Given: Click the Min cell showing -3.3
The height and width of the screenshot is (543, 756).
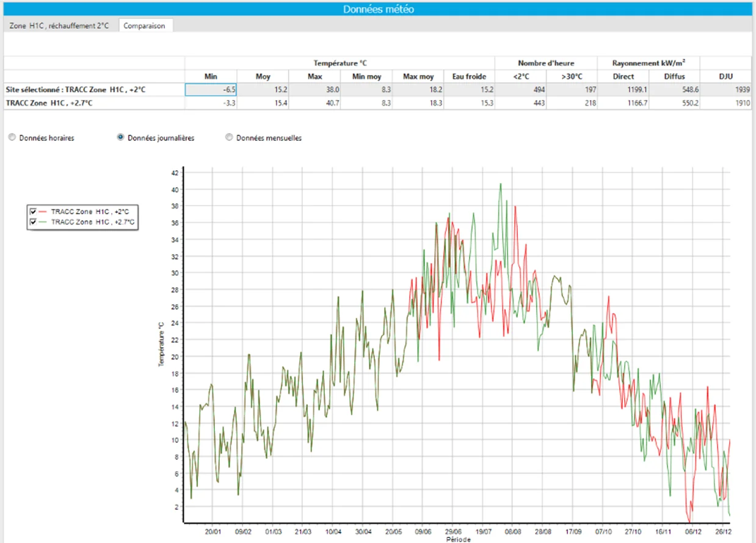Looking at the screenshot, I should click(x=211, y=103).
